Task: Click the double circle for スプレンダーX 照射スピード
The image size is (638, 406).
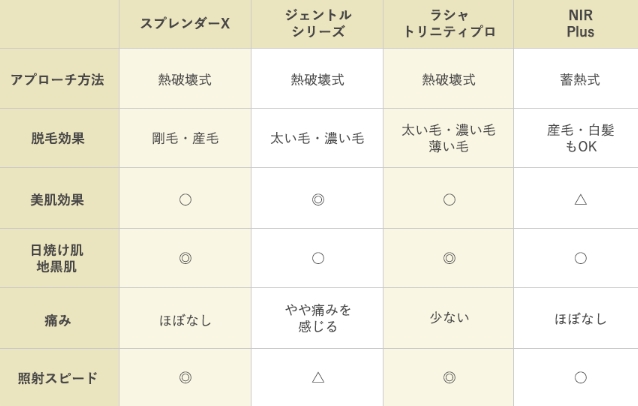Action: pos(185,378)
